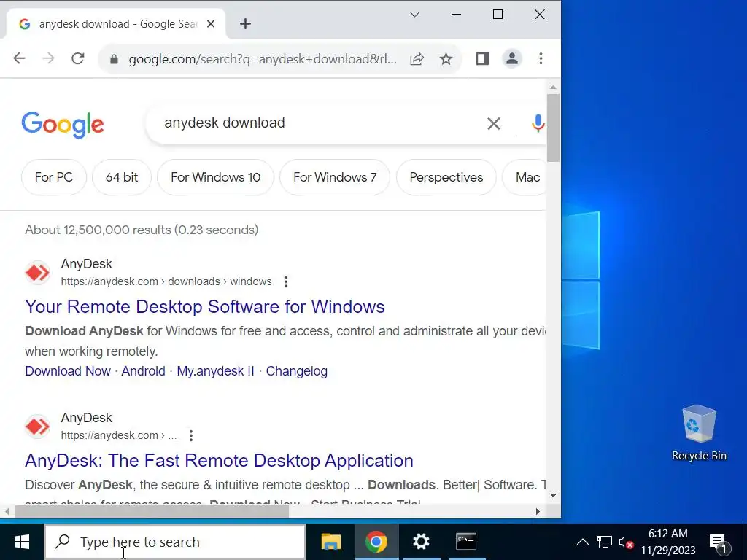The height and width of the screenshot is (560, 747).
Task: Open the Android sitelink
Action: click(x=144, y=371)
